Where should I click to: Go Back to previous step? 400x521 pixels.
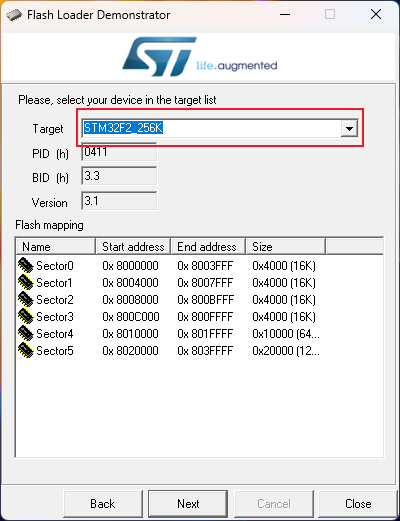[103, 504]
